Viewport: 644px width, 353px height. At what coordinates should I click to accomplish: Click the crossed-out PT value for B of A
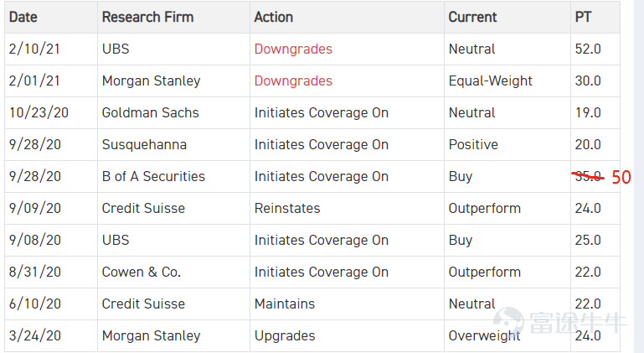588,176
